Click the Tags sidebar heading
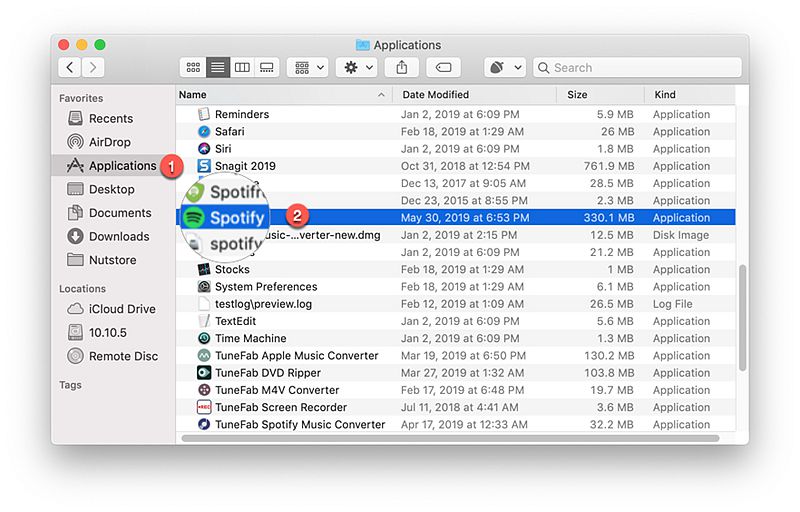Image resolution: width=800 pixels, height=512 pixels. 70,385
